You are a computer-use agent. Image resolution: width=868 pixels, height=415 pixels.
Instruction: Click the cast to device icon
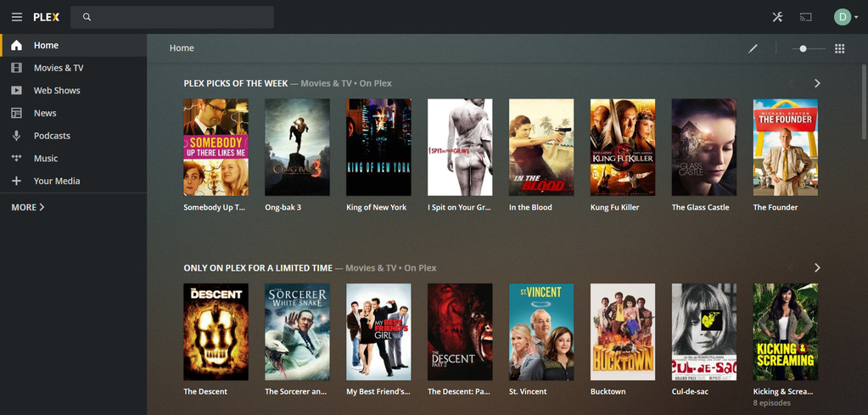805,17
